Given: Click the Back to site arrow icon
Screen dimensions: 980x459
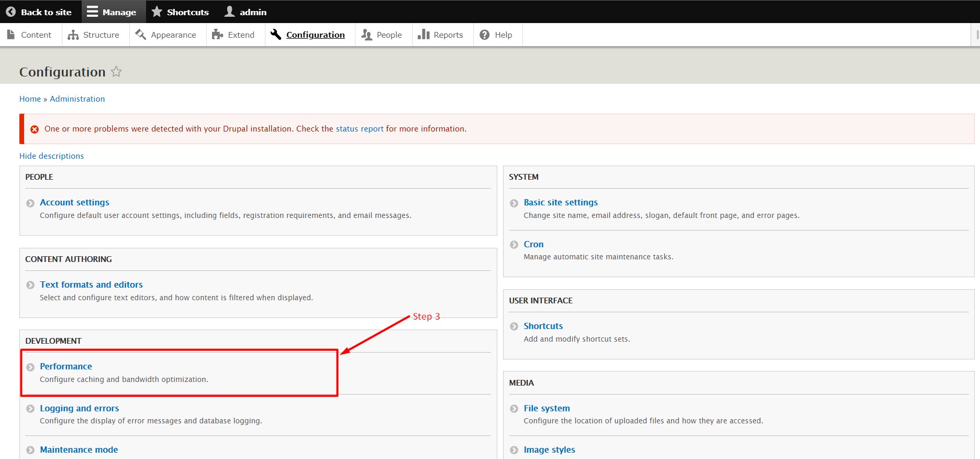Looking at the screenshot, I should pos(10,12).
